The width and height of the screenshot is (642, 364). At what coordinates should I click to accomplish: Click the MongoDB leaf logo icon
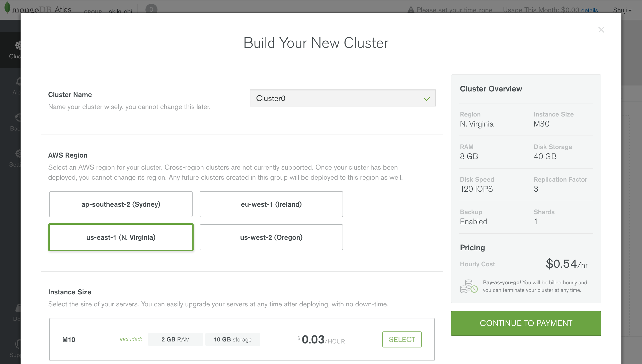pyautogui.click(x=8, y=7)
